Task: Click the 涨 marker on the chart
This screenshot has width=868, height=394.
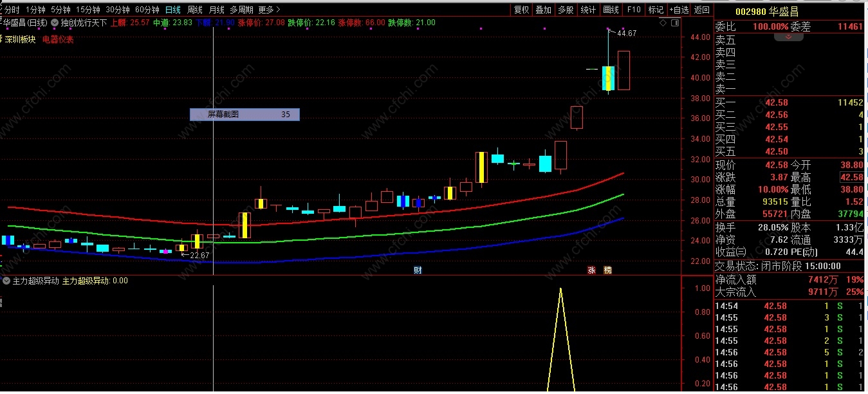Action: (x=591, y=270)
